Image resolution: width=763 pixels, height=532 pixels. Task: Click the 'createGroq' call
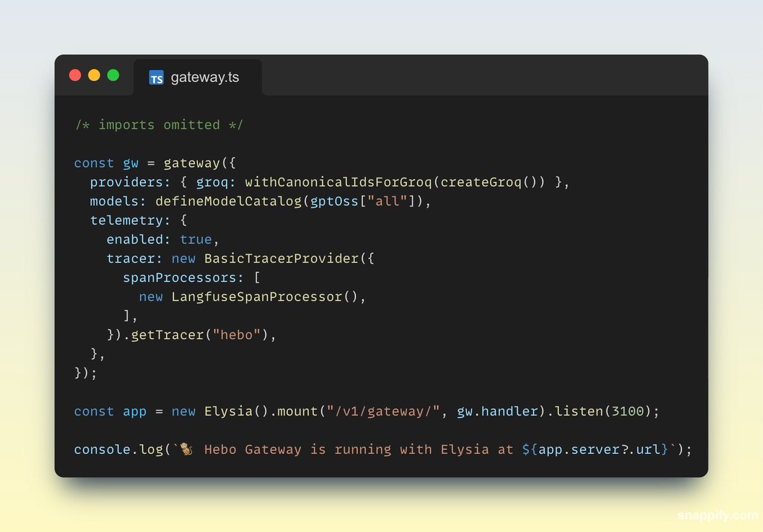[481, 182]
